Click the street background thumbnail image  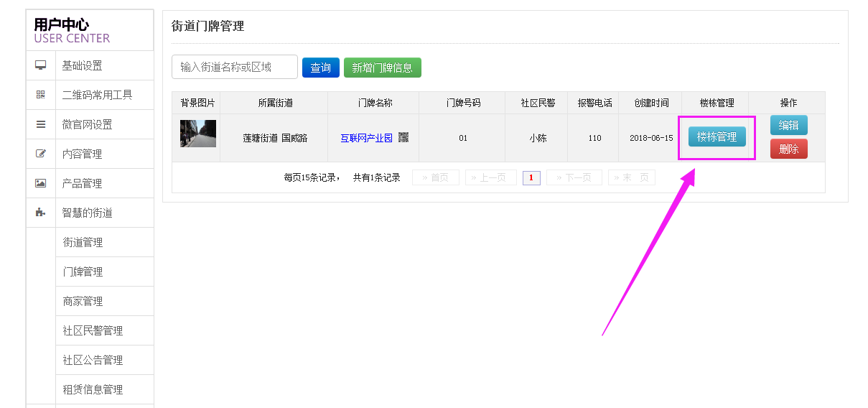click(x=198, y=134)
